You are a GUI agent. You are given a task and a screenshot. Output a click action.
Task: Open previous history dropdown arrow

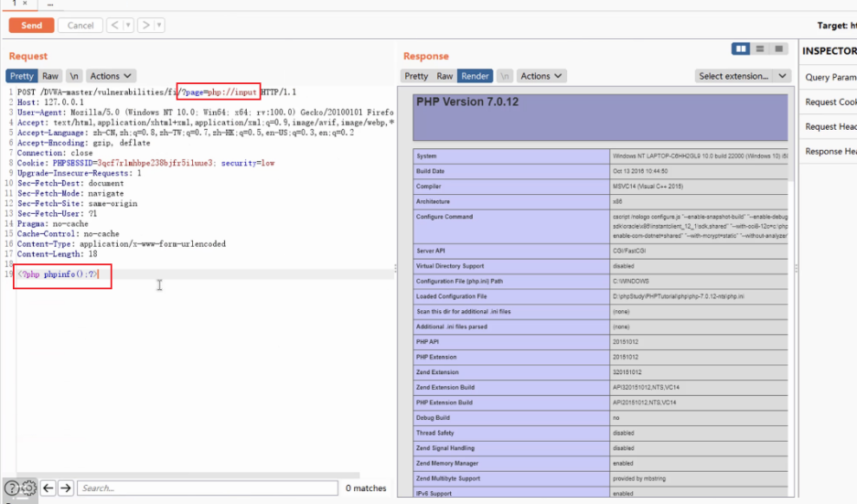(x=128, y=25)
